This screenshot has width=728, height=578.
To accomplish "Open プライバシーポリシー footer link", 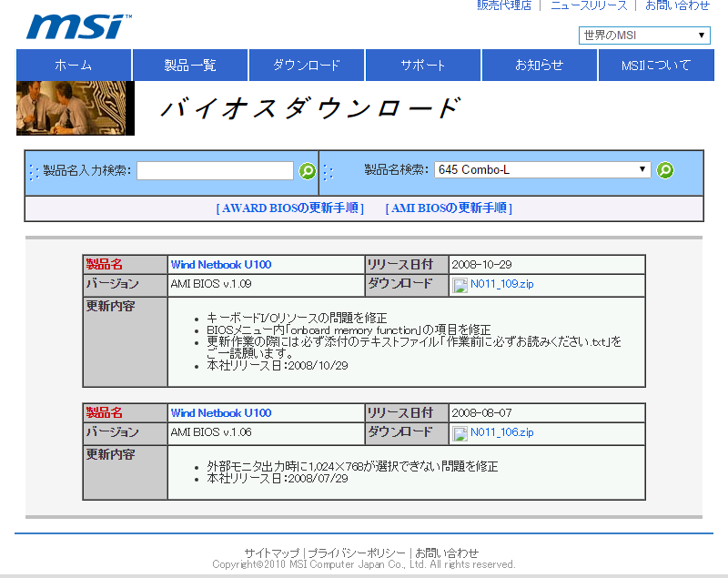I will click(357, 553).
